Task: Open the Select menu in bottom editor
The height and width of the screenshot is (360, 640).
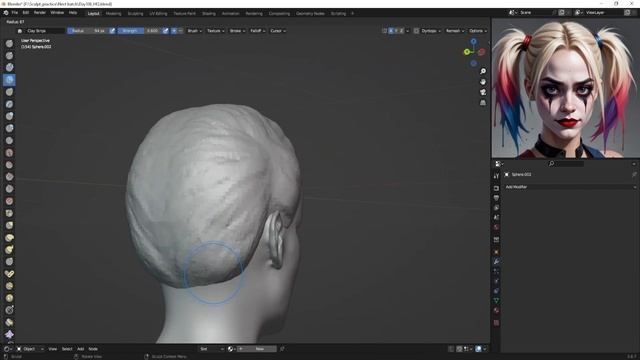Action: coord(67,349)
